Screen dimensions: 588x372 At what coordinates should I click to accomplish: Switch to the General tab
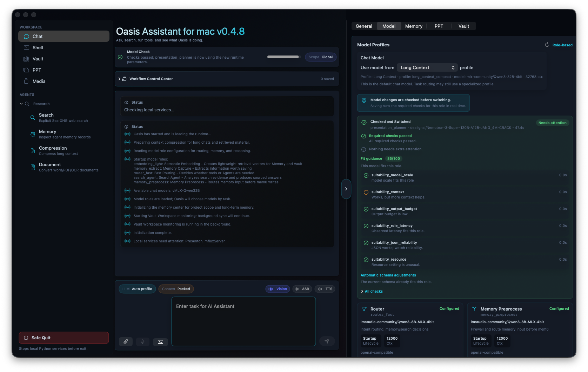tap(364, 26)
